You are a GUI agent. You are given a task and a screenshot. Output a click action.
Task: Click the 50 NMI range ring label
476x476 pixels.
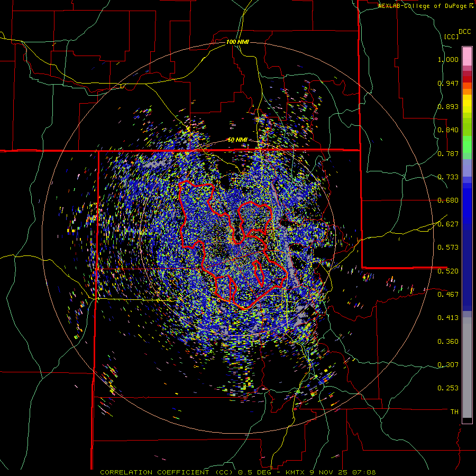[237, 140]
